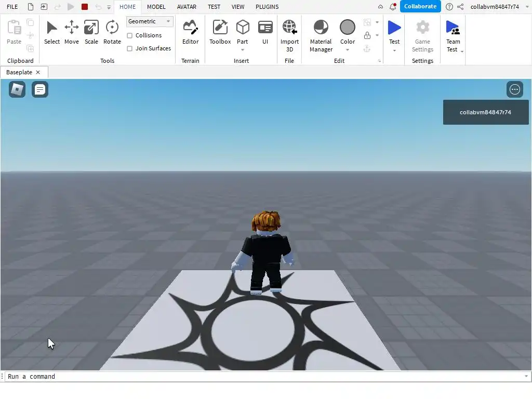Open the chat icon in viewport
Screen dimensions: 532x399
(x=39, y=89)
